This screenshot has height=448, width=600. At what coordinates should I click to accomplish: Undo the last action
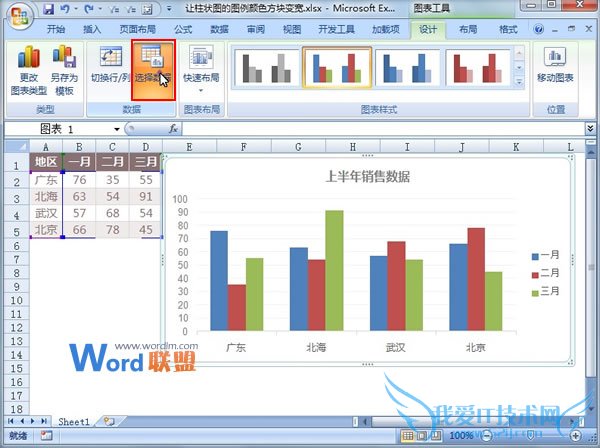tap(64, 8)
